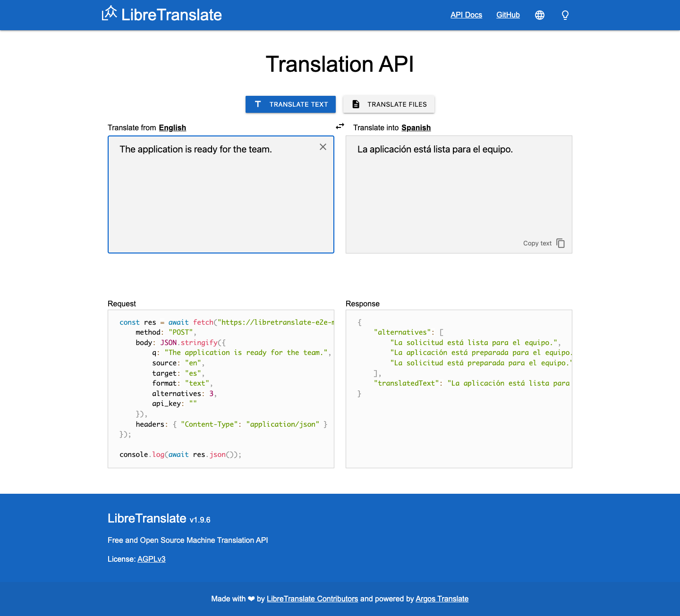Open the API Docs link
The width and height of the screenshot is (680, 616).
click(466, 15)
